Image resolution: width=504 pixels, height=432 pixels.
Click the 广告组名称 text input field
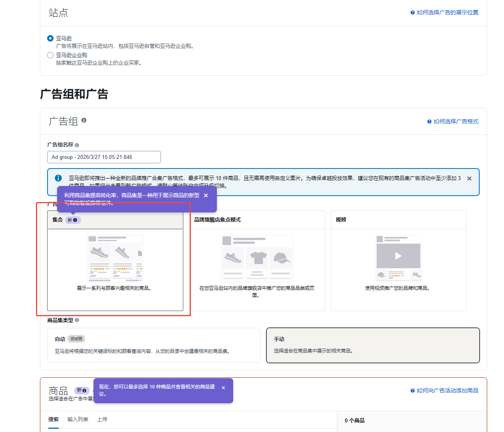(104, 157)
